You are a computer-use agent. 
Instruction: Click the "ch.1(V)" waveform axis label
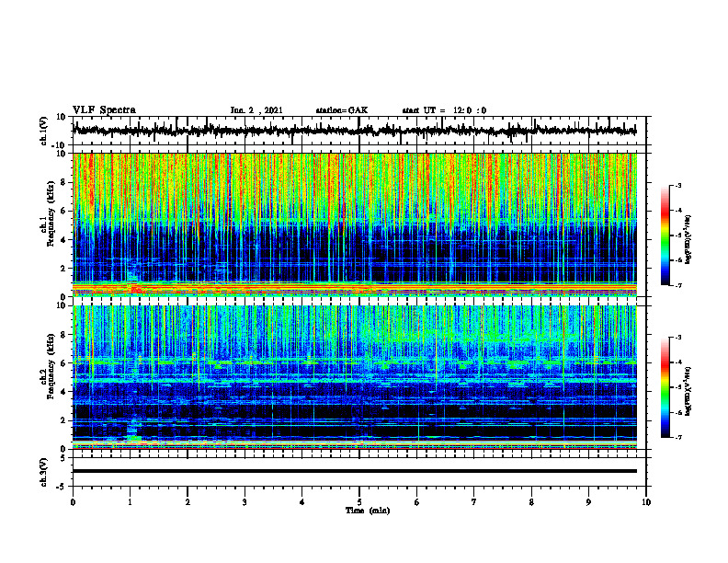pyautogui.click(x=44, y=131)
